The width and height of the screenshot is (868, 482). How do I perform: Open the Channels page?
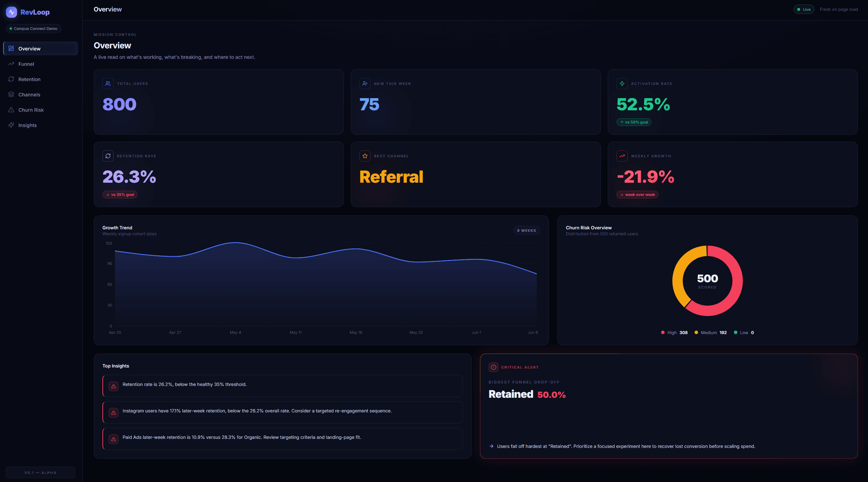coord(40,95)
